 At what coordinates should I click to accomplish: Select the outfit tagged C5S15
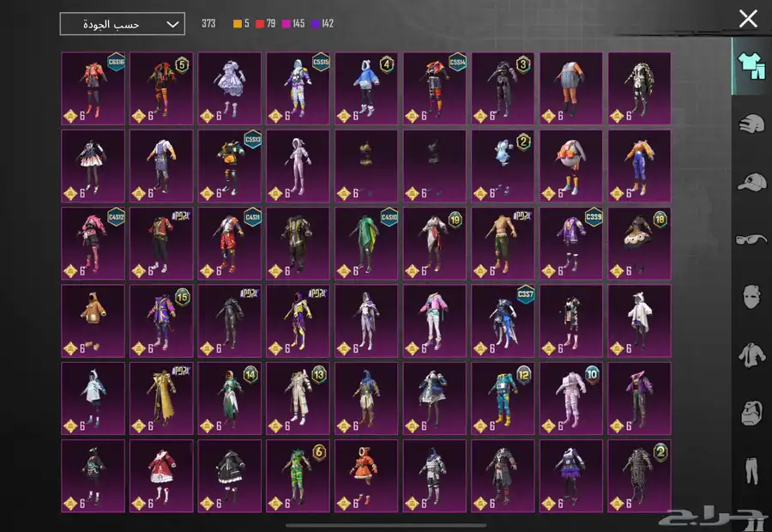pyautogui.click(x=299, y=88)
